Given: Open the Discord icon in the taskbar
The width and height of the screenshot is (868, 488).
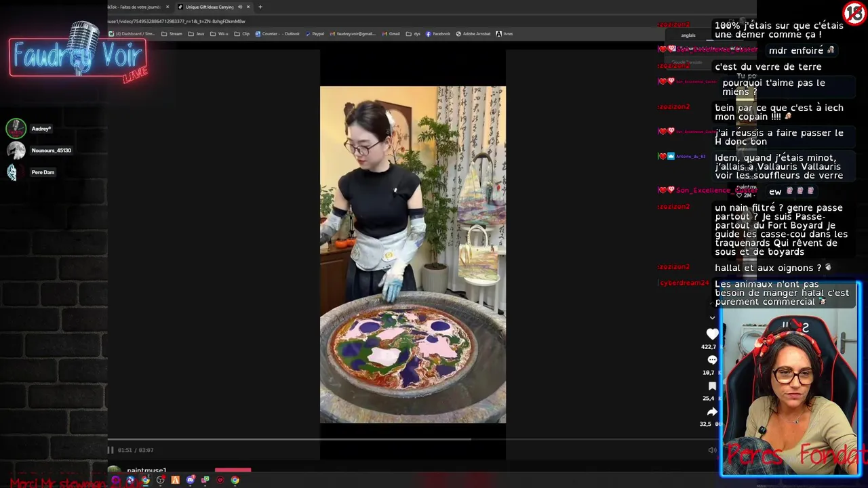Looking at the screenshot, I should point(191,480).
